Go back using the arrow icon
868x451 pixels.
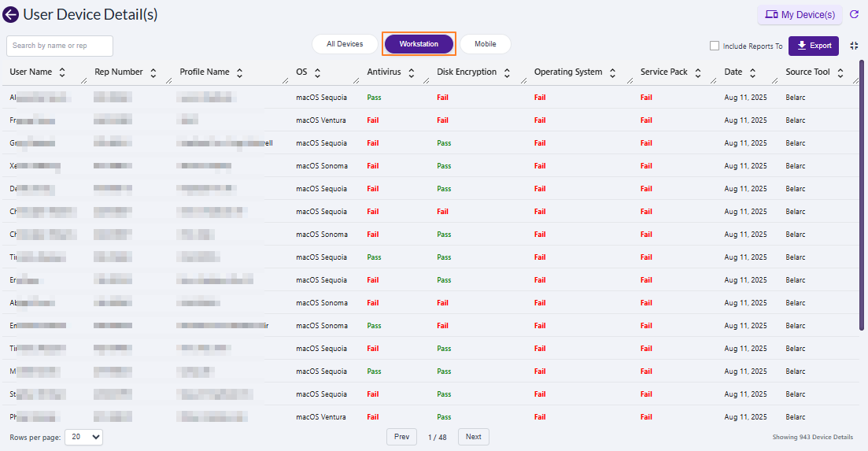pos(10,14)
